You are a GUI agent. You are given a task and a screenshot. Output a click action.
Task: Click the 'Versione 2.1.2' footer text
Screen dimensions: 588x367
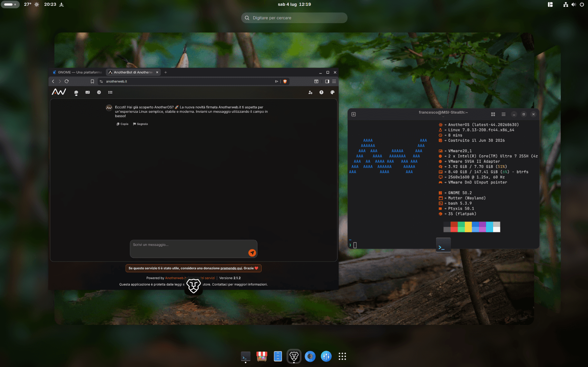coord(230,278)
